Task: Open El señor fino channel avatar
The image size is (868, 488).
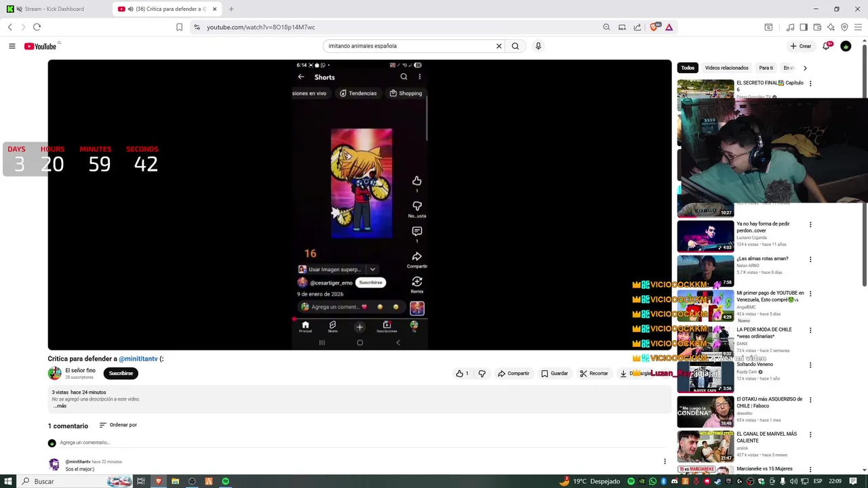Action: pos(54,373)
